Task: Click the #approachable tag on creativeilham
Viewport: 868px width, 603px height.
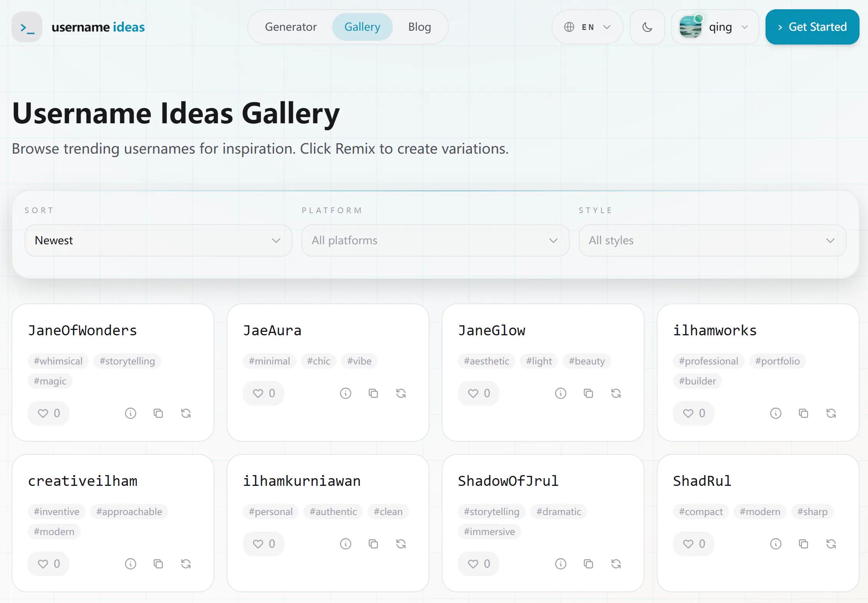Action: [129, 512]
